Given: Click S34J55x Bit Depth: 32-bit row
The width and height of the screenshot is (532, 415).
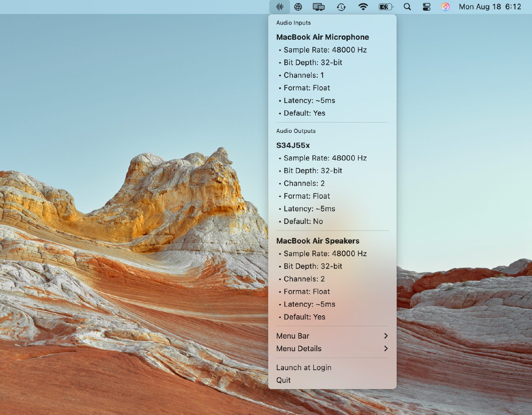Looking at the screenshot, I should click(x=332, y=171).
